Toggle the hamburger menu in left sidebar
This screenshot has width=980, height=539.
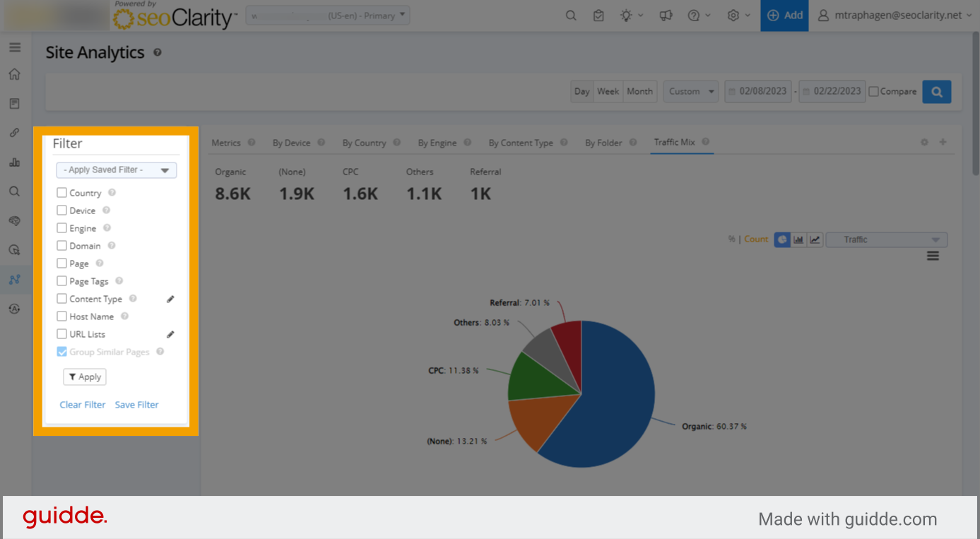pyautogui.click(x=15, y=47)
